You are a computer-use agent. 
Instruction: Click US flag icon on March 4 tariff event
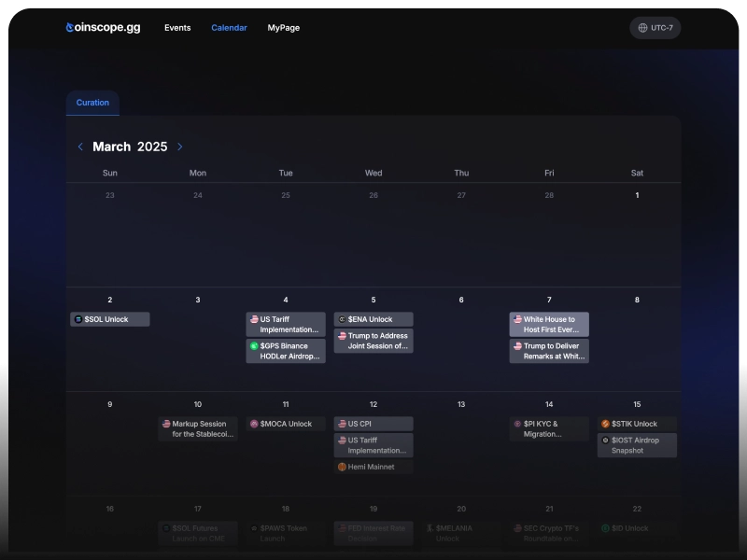[x=254, y=319]
